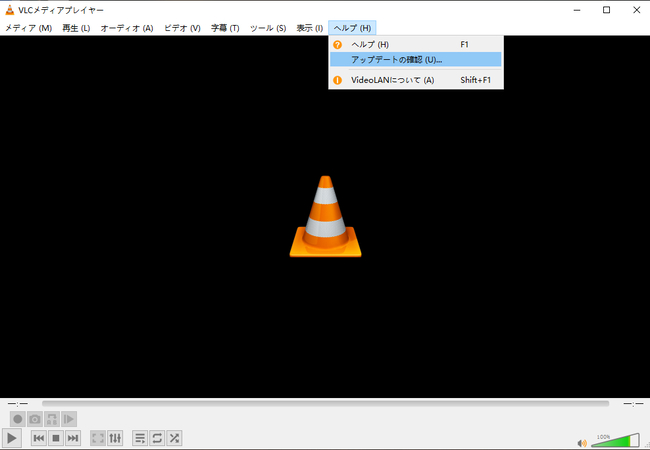Open the ツール (S) menu
Viewport: 650px width, 450px height.
268,28
